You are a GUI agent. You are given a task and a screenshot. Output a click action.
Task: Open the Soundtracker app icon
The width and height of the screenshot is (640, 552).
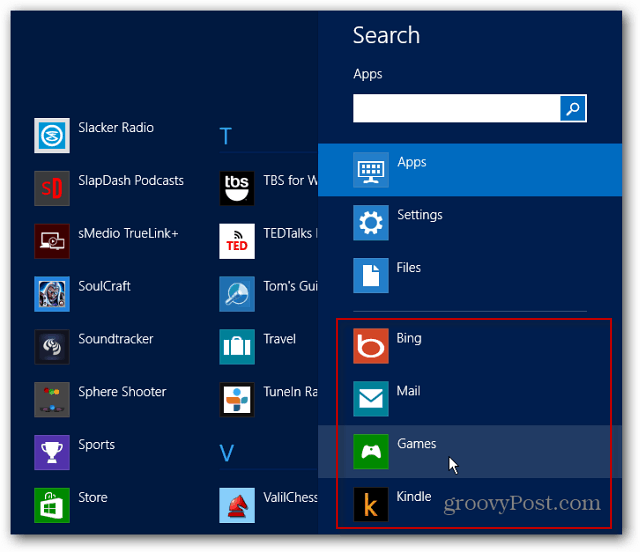(52, 347)
